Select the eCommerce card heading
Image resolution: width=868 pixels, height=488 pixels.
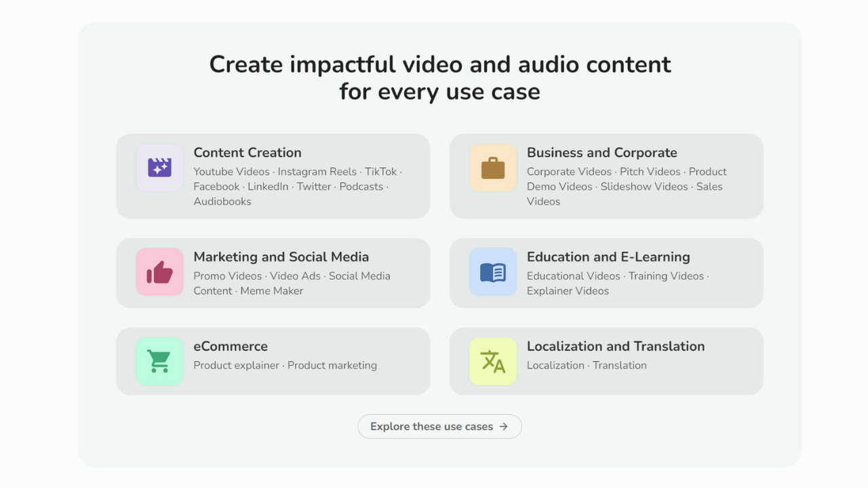pyautogui.click(x=231, y=346)
